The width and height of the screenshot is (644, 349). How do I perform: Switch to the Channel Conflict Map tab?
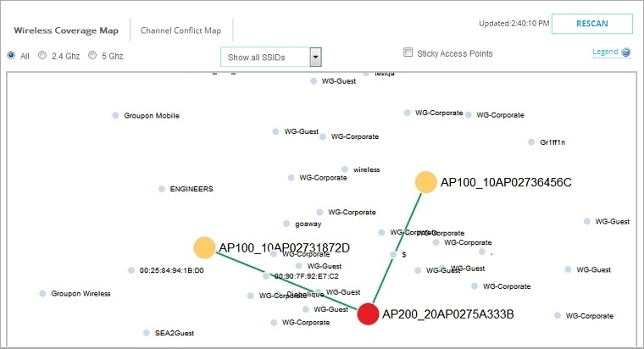pyautogui.click(x=180, y=30)
